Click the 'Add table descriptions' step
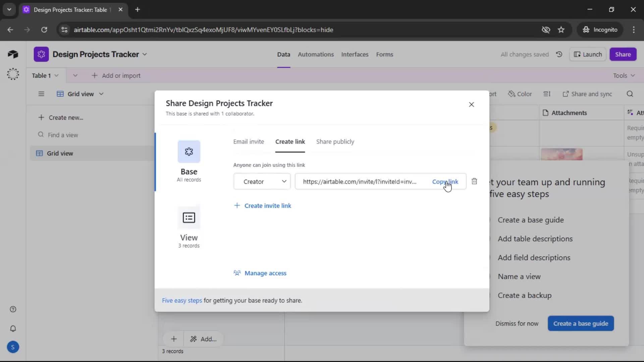This screenshot has height=362, width=644. (x=535, y=239)
